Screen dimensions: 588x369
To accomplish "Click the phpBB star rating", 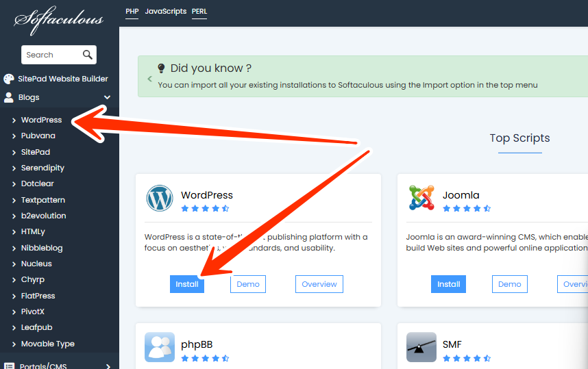I will point(205,358).
